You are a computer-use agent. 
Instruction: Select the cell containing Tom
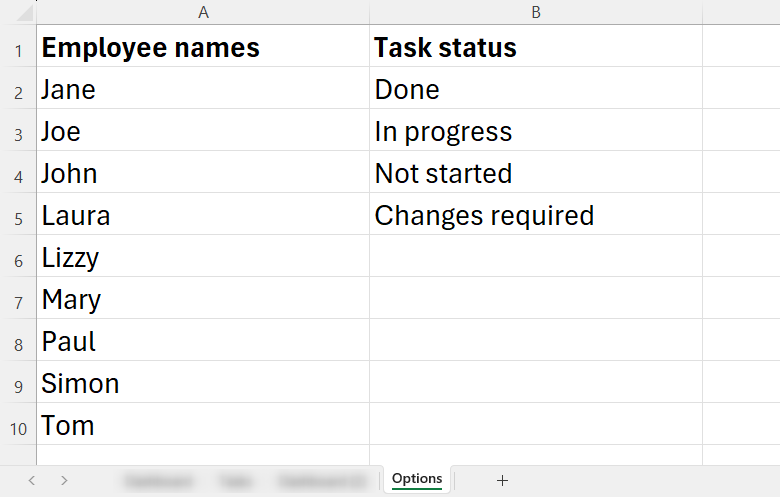tap(203, 424)
